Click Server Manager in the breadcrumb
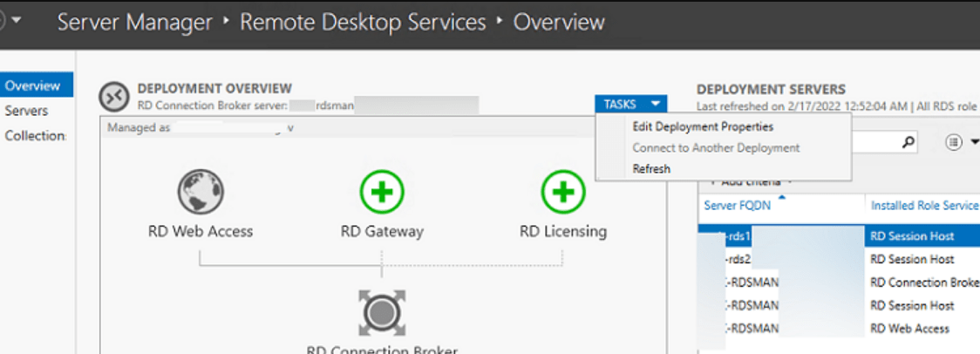Image resolution: width=980 pixels, height=354 pixels. pyautogui.click(x=135, y=23)
